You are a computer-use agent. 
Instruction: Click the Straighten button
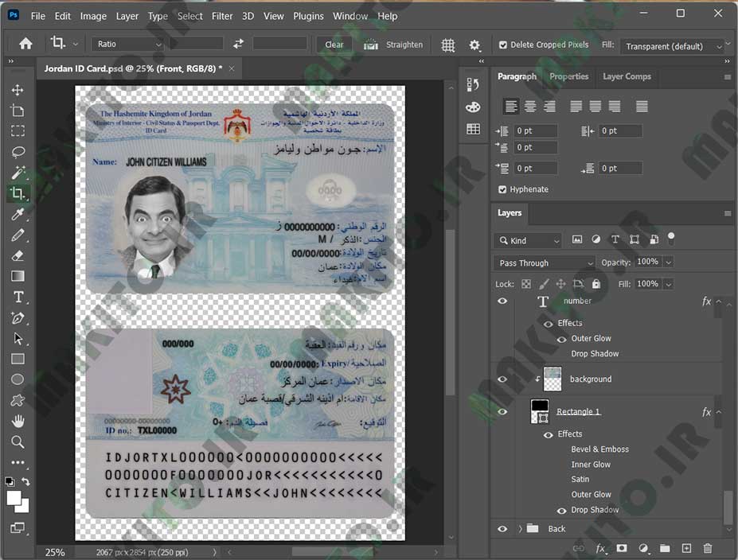[393, 45]
